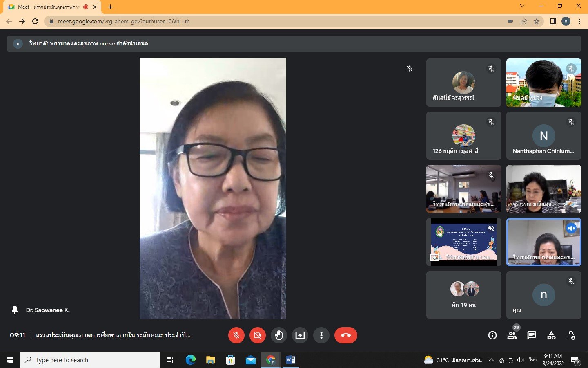Show hidden system tray icons

tap(491, 360)
